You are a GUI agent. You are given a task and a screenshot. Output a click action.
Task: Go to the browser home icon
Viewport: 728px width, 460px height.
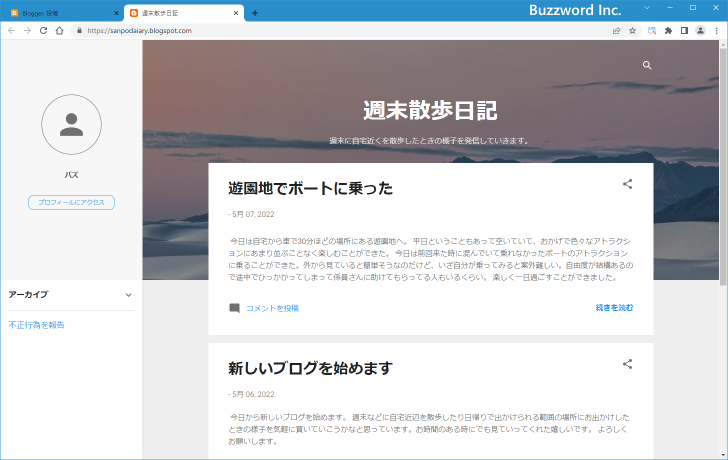59,31
